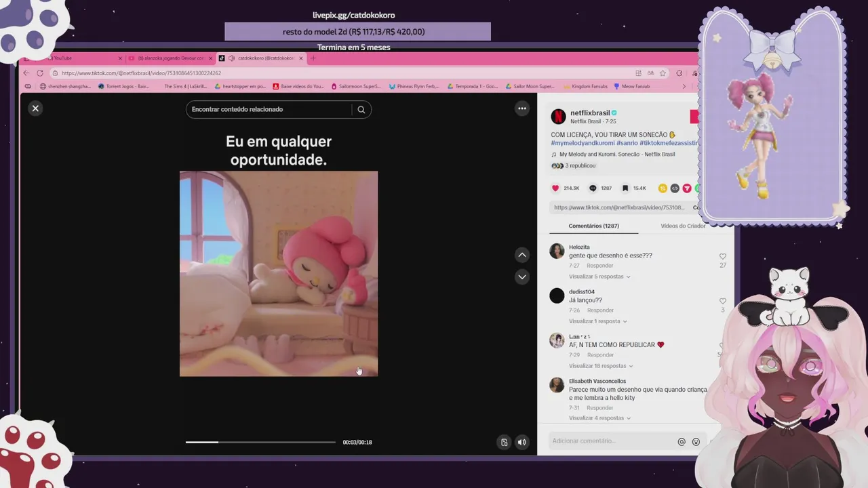Open the Sailormoon SuperS bookmark
Viewport: 868px width, 488px height.
point(356,86)
